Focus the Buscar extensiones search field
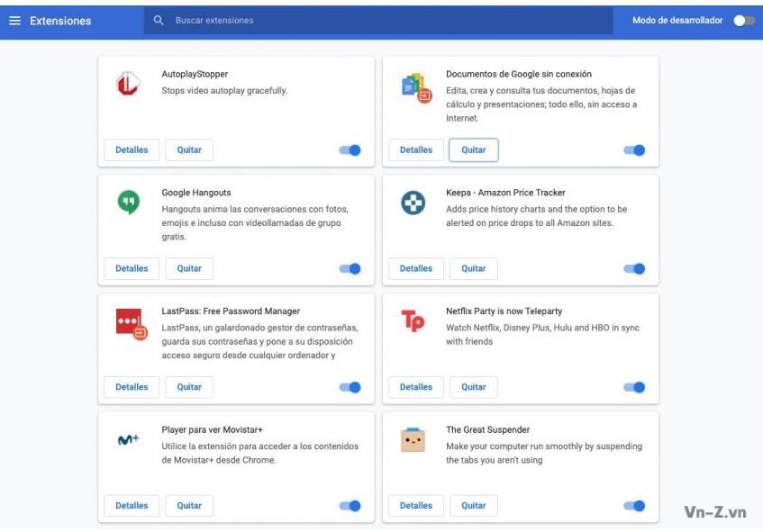 [x=378, y=21]
